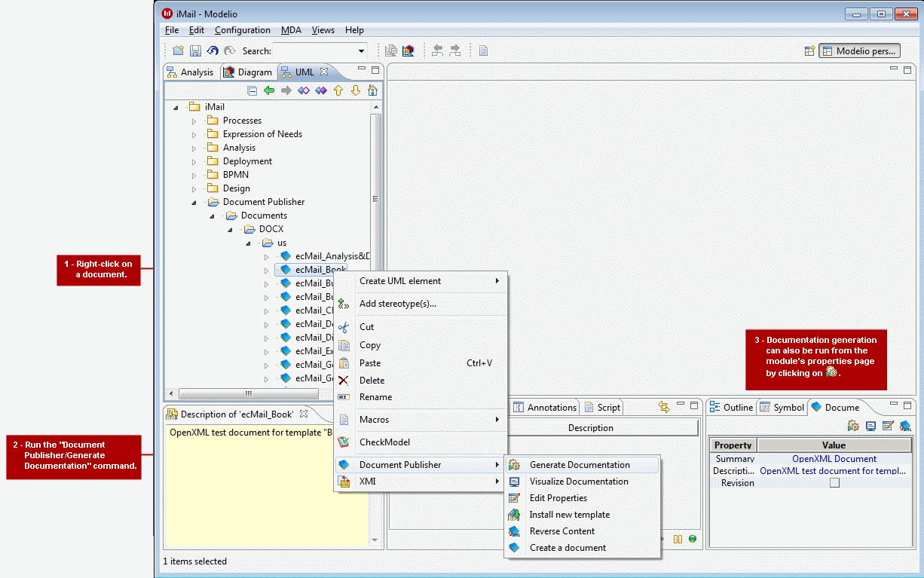The image size is (924, 578).
Task: Choose Generate Documentation from submenu
Action: [582, 465]
